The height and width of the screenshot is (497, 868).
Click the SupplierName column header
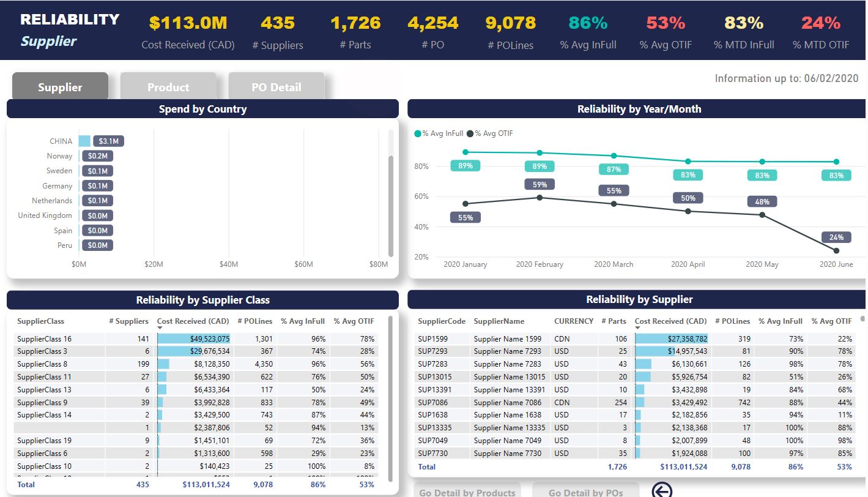click(499, 321)
